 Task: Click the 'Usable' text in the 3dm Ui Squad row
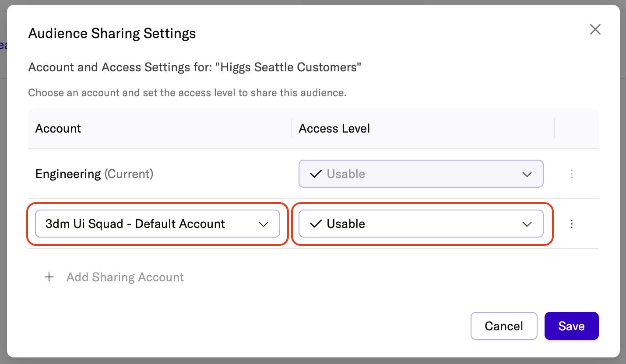[x=346, y=224]
